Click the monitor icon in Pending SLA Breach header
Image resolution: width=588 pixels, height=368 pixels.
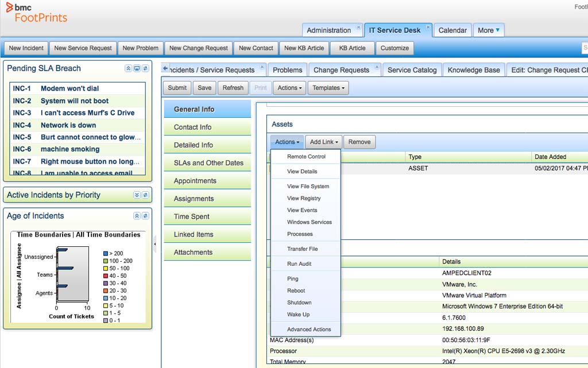(137, 68)
